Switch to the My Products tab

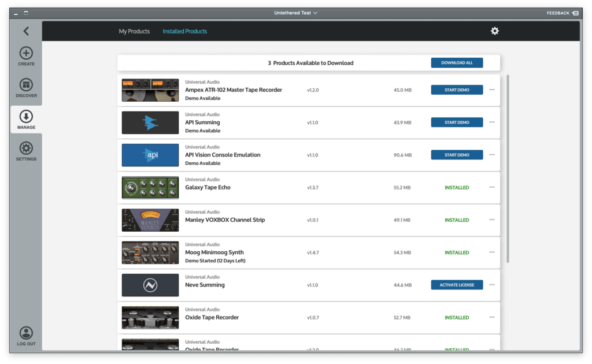coord(134,31)
